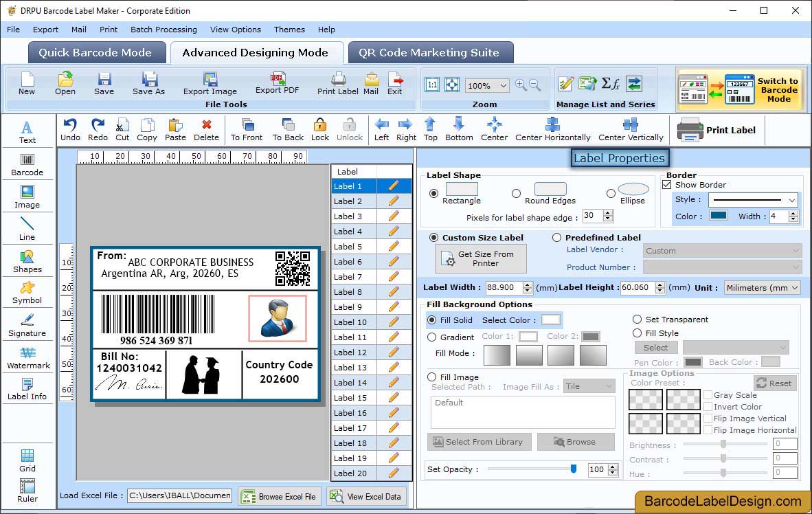Select the Watermark tool

[28, 357]
